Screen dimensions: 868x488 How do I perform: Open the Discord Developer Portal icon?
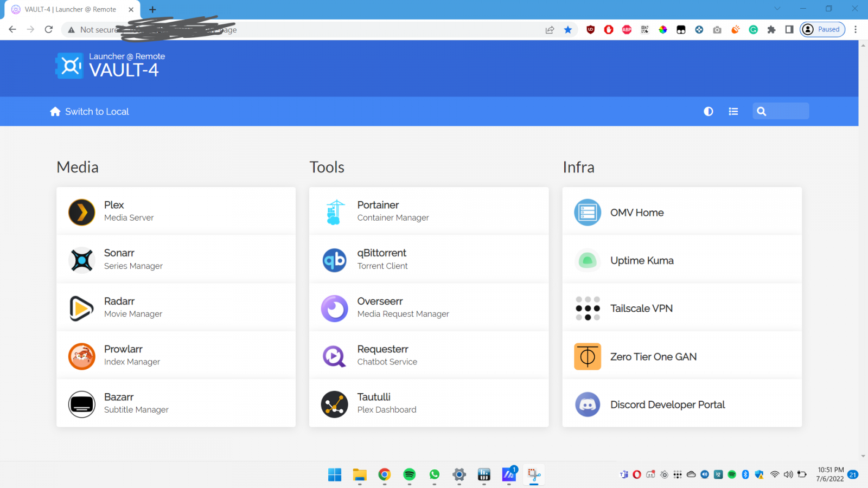(x=588, y=404)
